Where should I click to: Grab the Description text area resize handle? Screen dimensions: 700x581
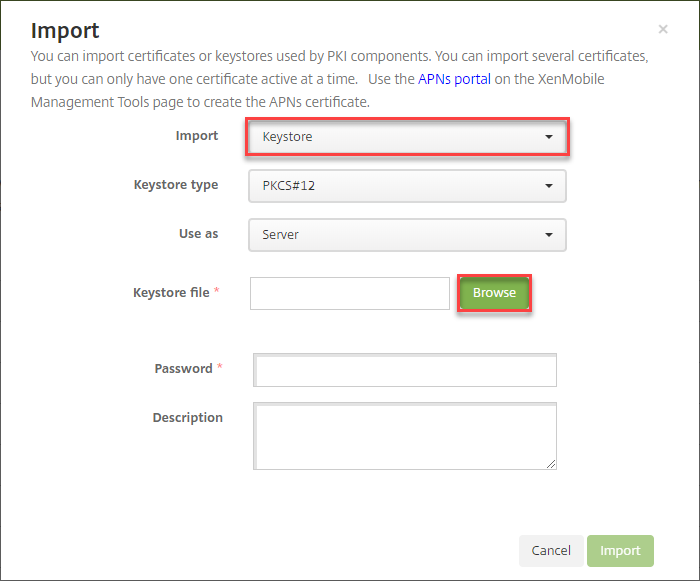[551, 464]
